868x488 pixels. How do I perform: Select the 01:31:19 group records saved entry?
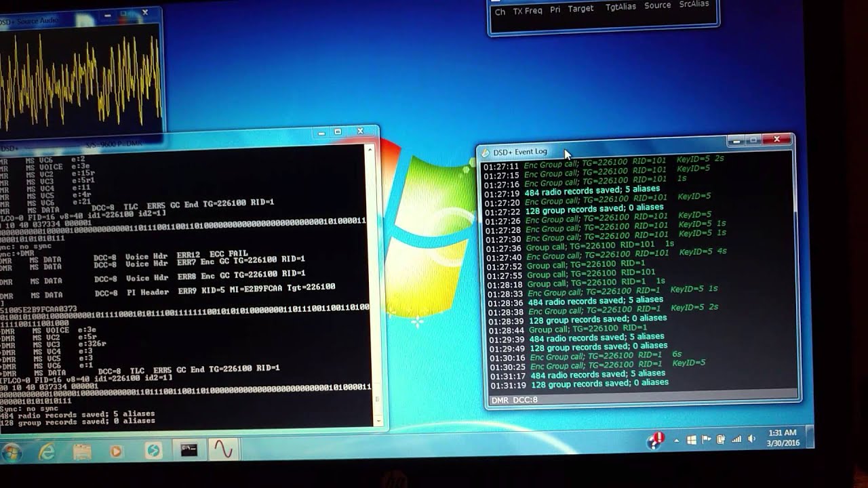579,384
